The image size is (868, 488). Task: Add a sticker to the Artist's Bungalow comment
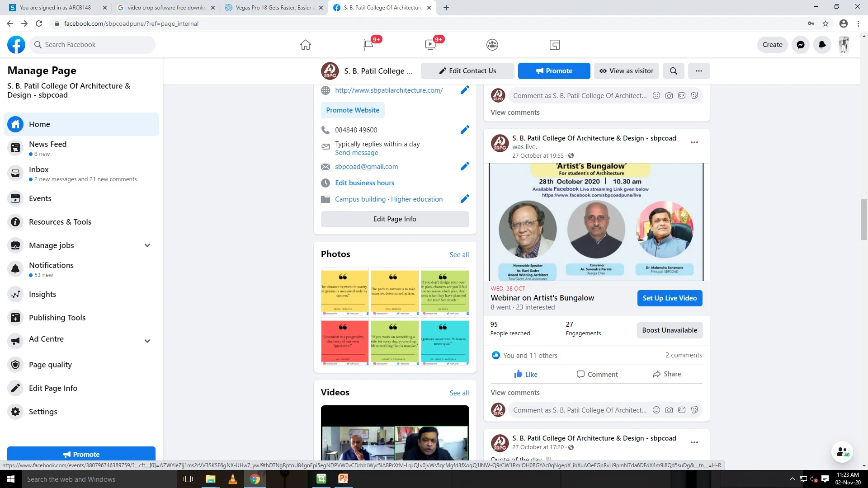click(695, 410)
